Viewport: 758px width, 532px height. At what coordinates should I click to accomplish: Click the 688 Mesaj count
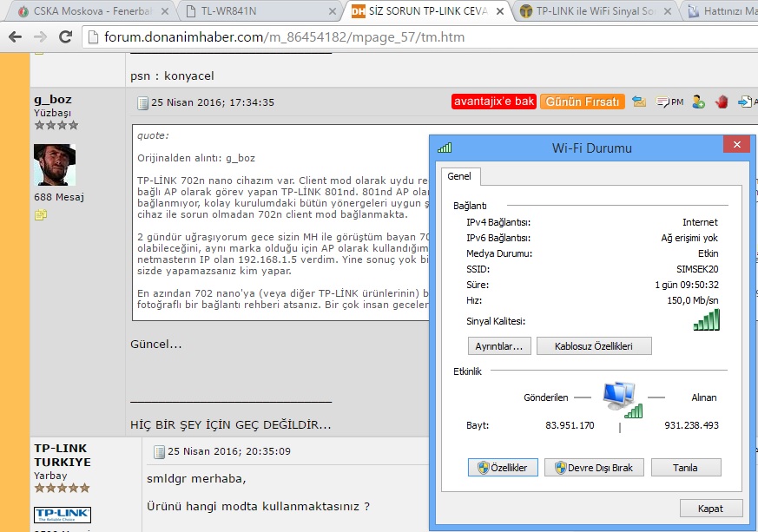(59, 197)
